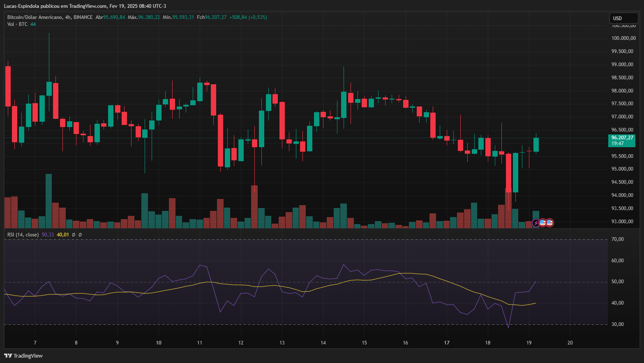Click the 30,00 level on the RSI scale
This screenshot has width=644, height=363.
[x=617, y=324]
